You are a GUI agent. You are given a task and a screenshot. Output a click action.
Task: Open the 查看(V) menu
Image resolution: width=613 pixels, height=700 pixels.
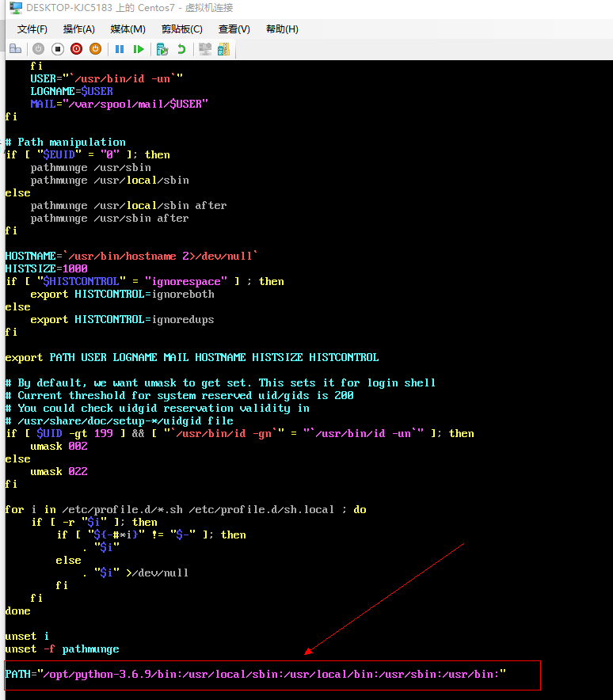click(234, 29)
